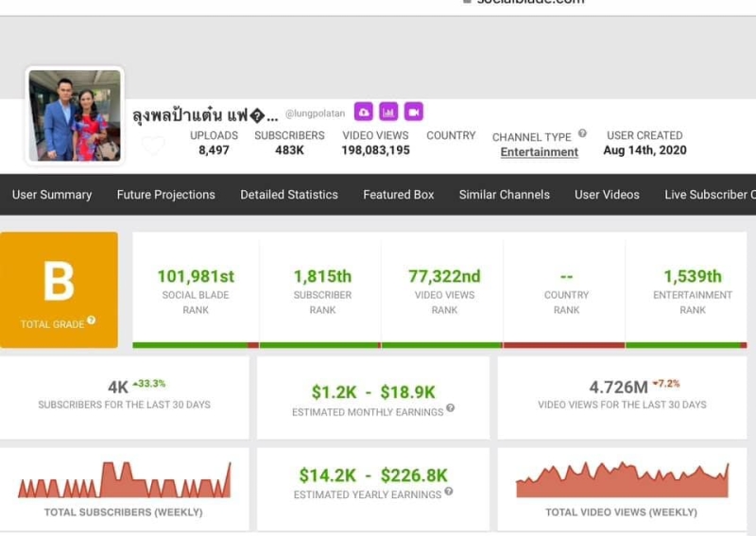
Task: Open the Similar Channels tab
Action: (505, 195)
